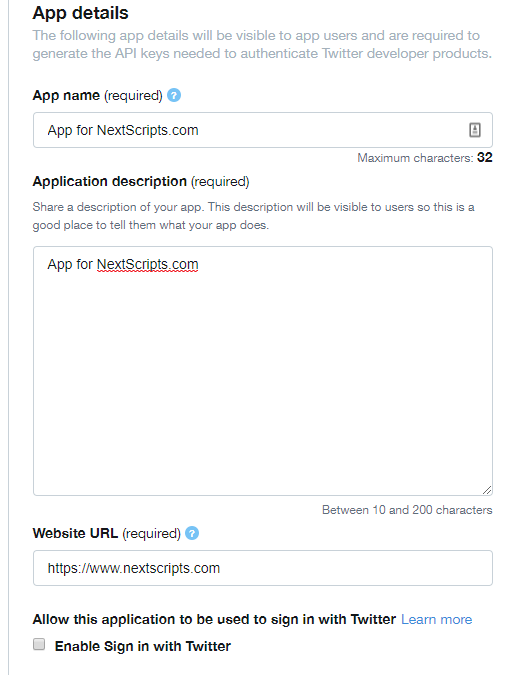Image resolution: width=530 pixels, height=675 pixels.
Task: Click the https://www.nextscripts.com URL text
Action: [x=133, y=568]
